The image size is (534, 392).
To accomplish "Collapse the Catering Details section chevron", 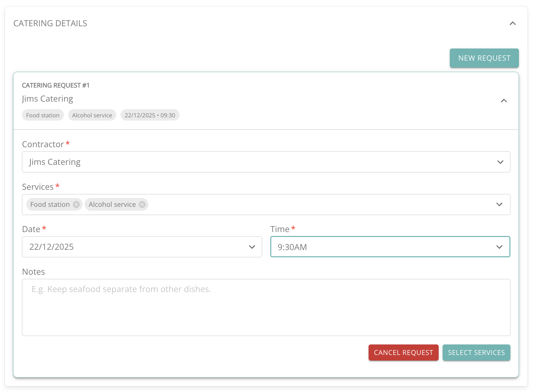I will (513, 23).
